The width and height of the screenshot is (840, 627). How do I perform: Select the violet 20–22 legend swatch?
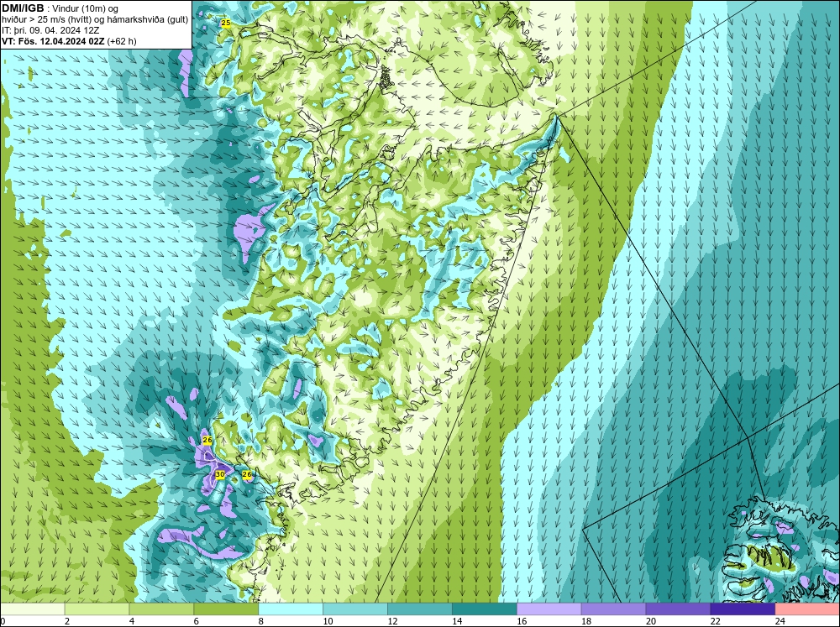click(x=678, y=609)
